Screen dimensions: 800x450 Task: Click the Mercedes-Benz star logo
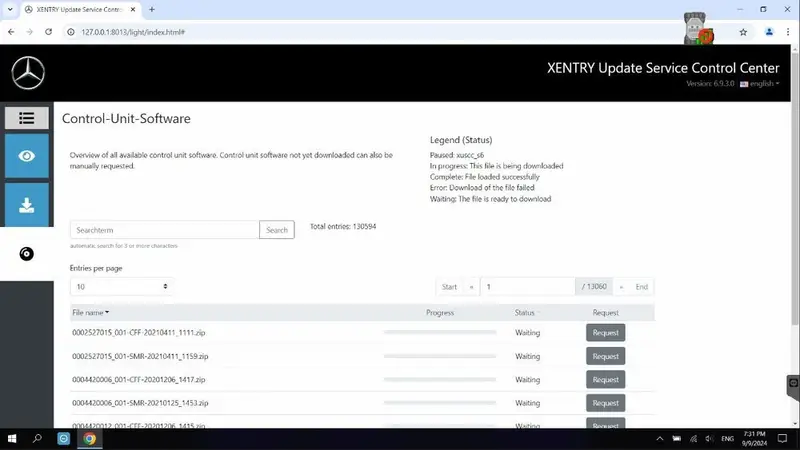[28, 73]
